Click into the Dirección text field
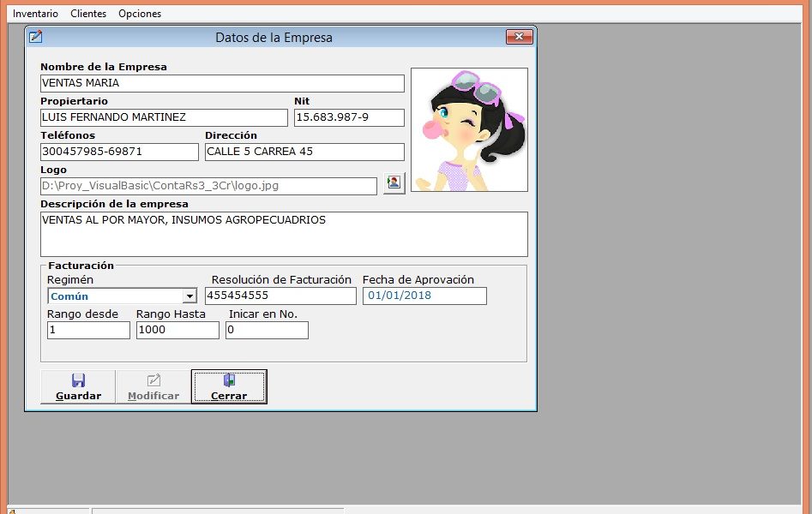812x514 pixels. [304, 152]
